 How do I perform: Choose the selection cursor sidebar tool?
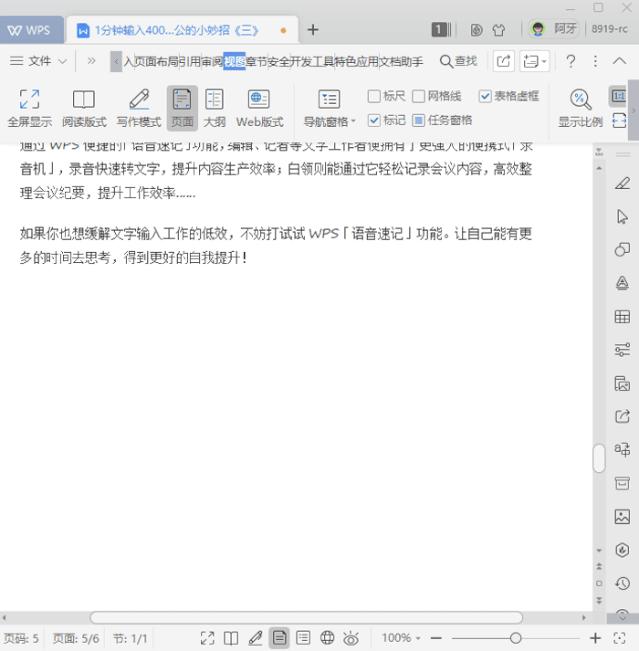(622, 216)
